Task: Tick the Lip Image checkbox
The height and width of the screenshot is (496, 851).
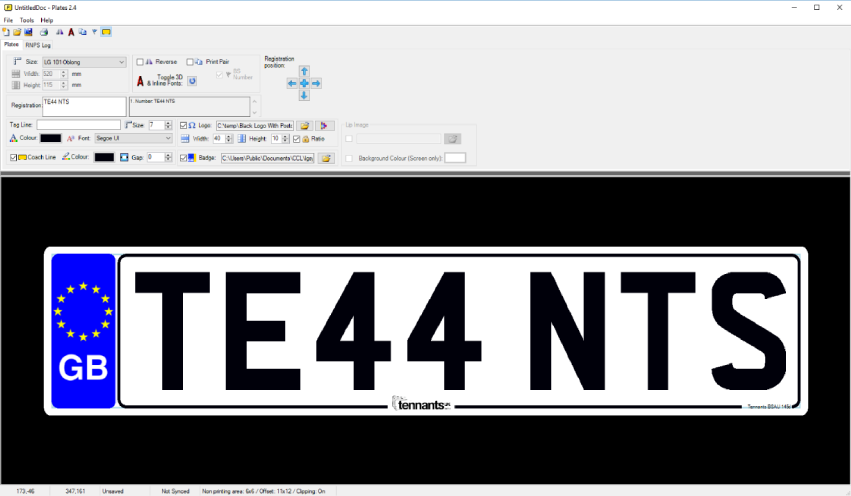Action: 349,139
